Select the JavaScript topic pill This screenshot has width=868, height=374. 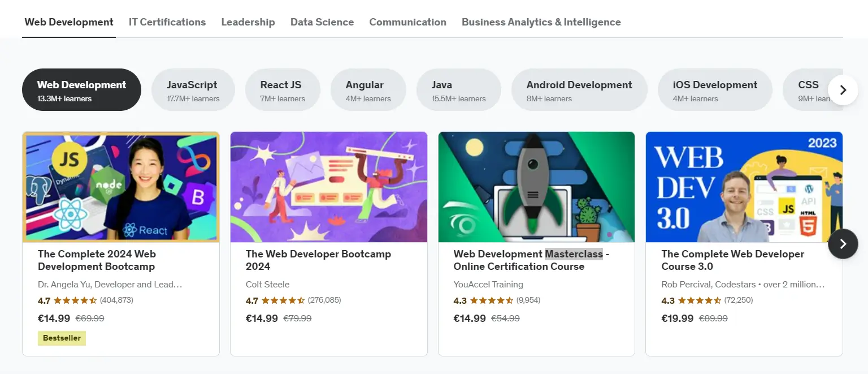click(x=193, y=90)
